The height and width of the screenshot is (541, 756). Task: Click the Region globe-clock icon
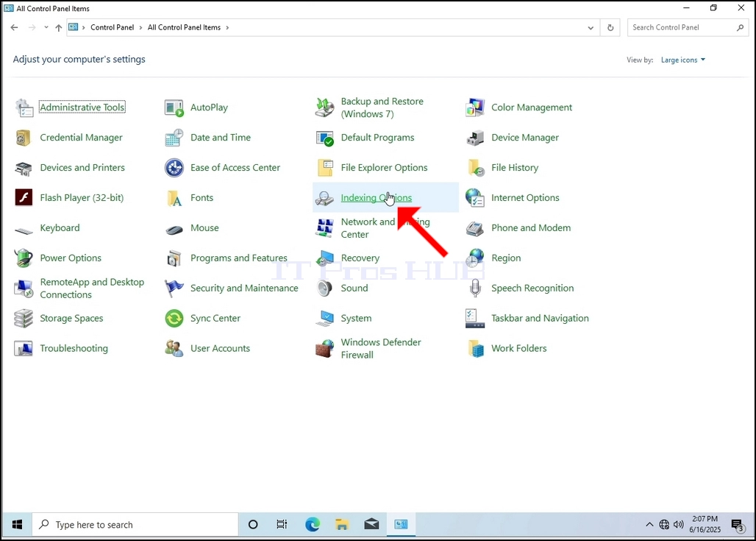click(475, 258)
